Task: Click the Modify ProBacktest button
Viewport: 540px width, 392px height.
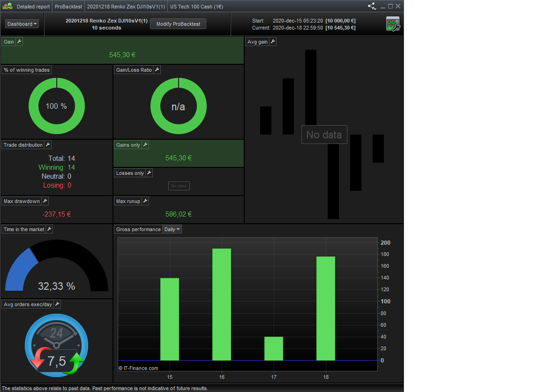Action: point(178,24)
